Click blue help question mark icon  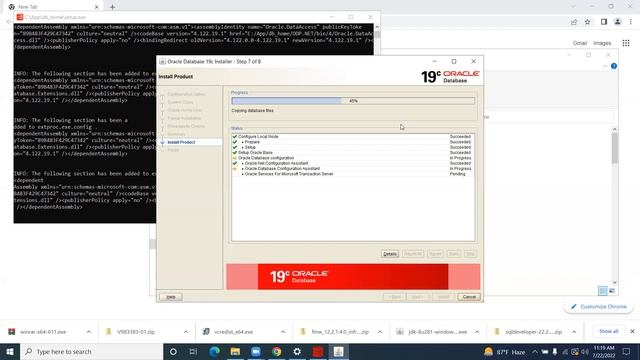614,66
